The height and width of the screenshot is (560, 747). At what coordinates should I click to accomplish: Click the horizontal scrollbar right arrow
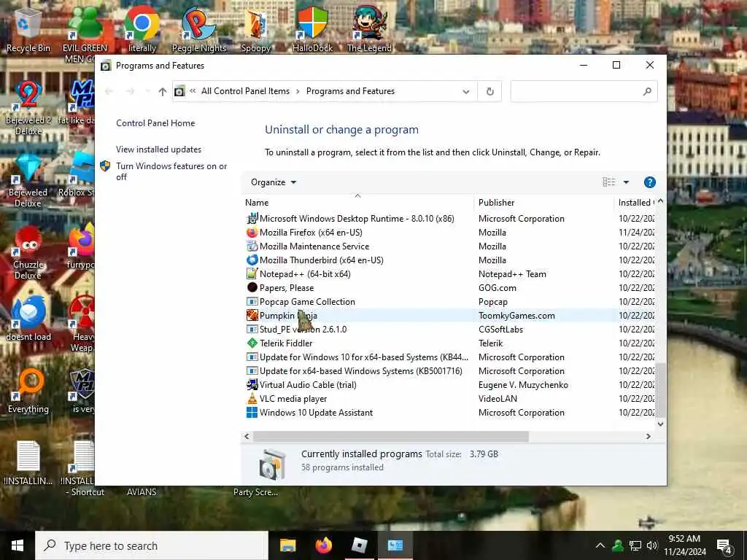click(648, 436)
